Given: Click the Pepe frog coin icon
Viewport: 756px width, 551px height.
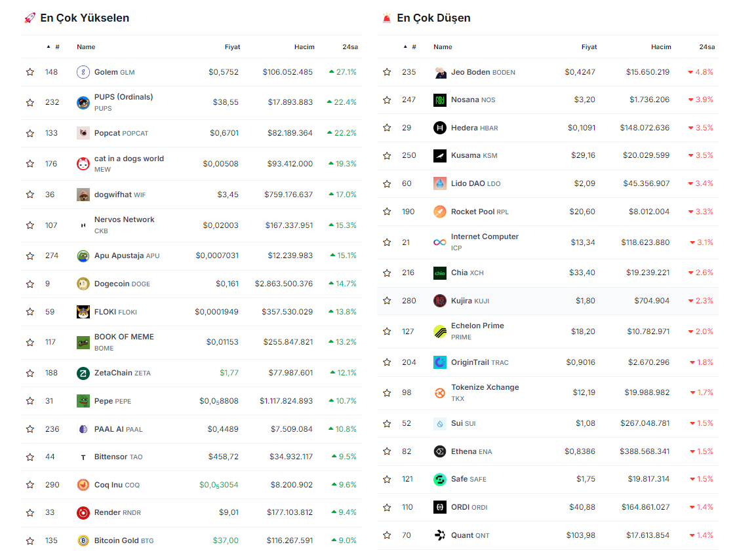Looking at the screenshot, I should (83, 401).
